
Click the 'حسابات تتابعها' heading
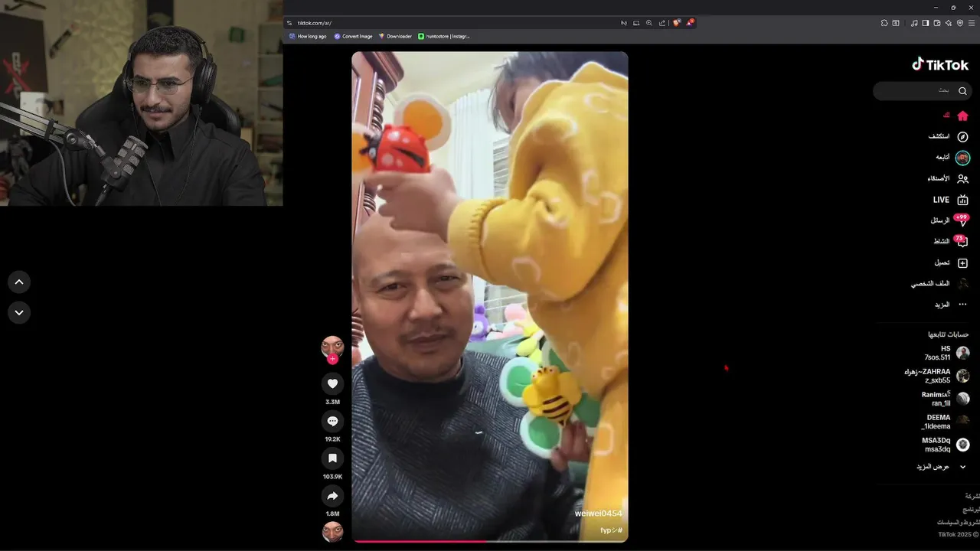pos(949,334)
